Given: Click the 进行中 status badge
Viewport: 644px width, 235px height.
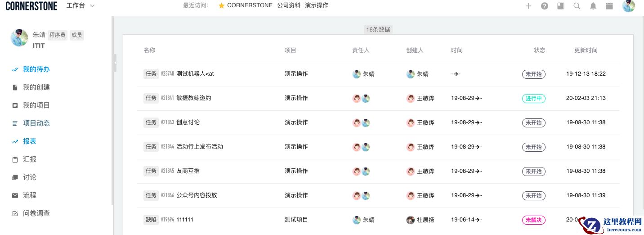Looking at the screenshot, I should tap(533, 98).
